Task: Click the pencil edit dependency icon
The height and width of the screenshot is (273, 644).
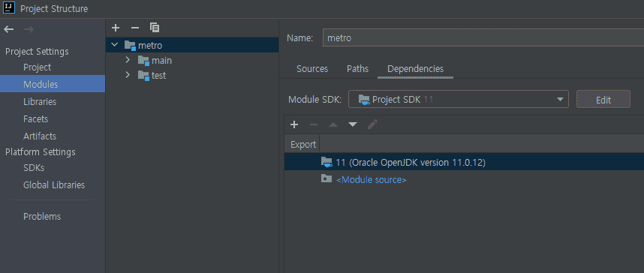Action: (372, 124)
